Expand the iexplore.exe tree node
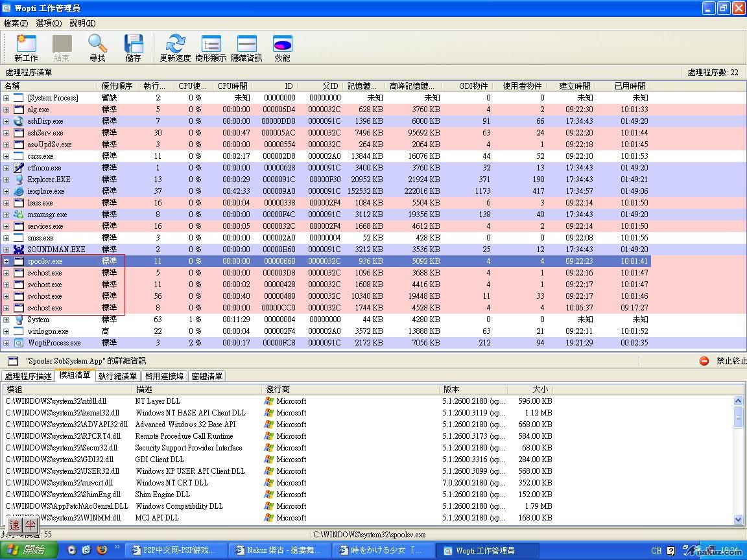 click(6, 191)
